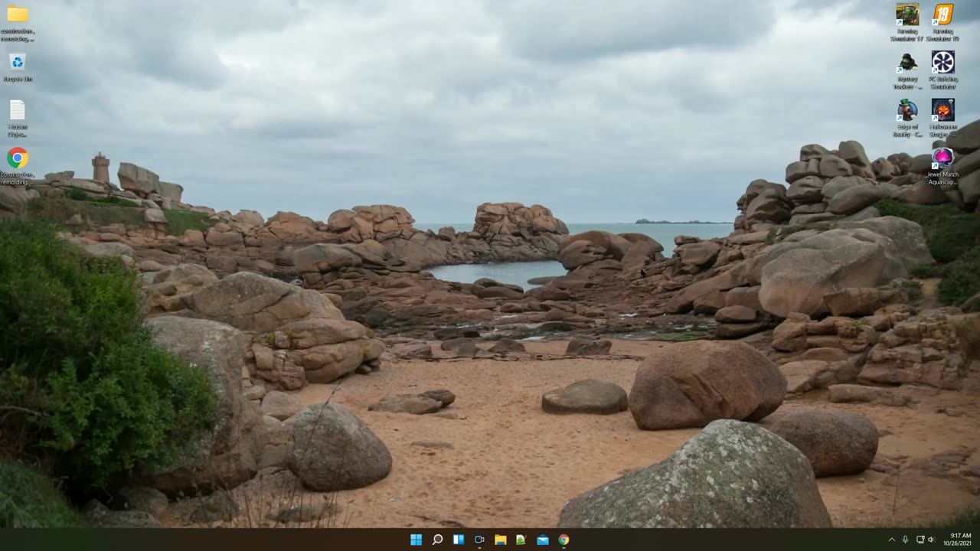The width and height of the screenshot is (980, 551).
Task: Open the video camera app on taskbar
Action: click(x=479, y=540)
